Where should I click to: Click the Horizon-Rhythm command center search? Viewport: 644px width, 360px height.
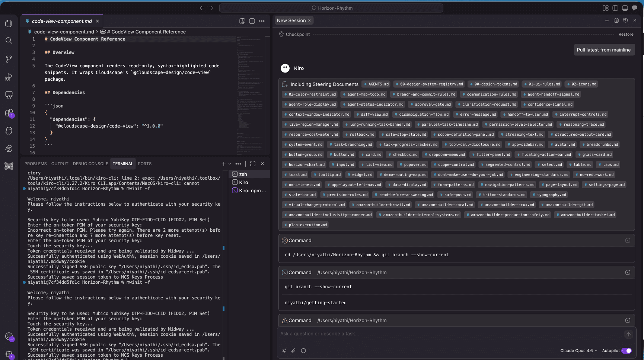(331, 8)
